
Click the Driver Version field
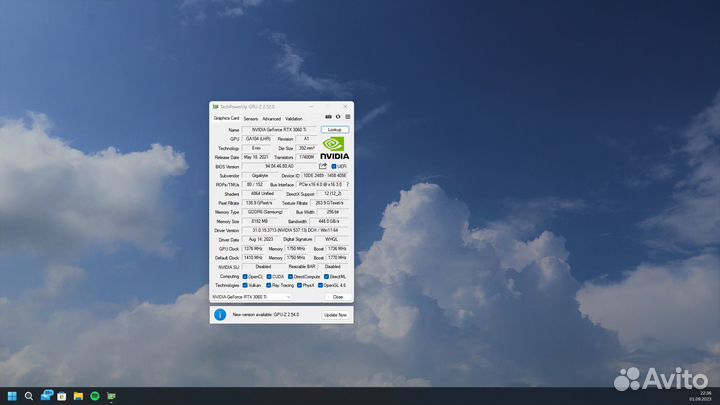point(295,230)
